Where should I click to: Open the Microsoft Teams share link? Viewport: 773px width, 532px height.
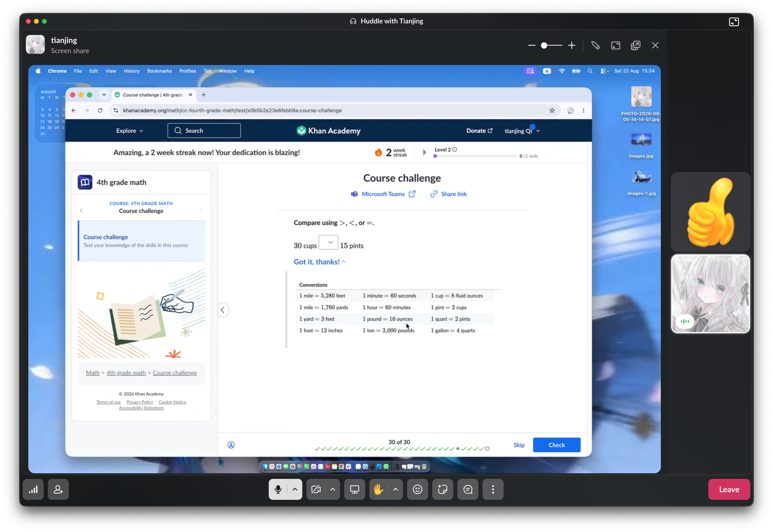(383, 194)
